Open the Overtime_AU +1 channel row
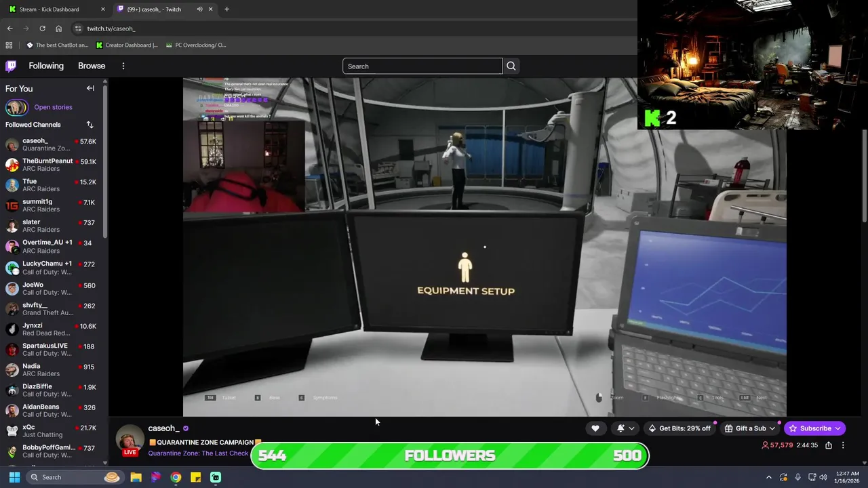This screenshot has width=868, height=488. point(52,246)
